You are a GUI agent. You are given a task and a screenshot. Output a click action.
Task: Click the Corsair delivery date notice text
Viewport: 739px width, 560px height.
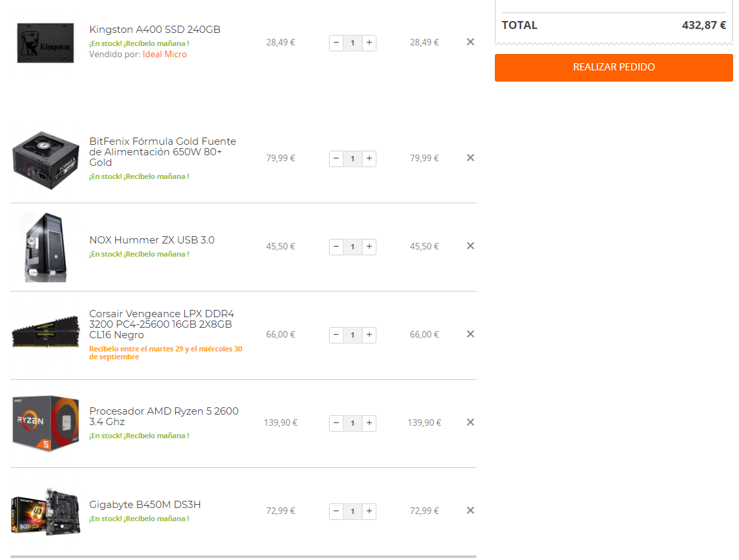165,353
